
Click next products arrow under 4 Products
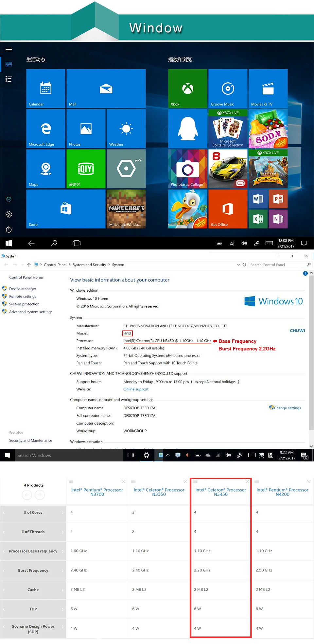pyautogui.click(x=40, y=495)
